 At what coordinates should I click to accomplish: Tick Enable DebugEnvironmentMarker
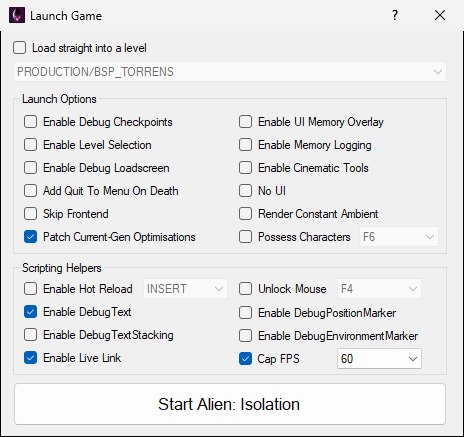coord(245,336)
